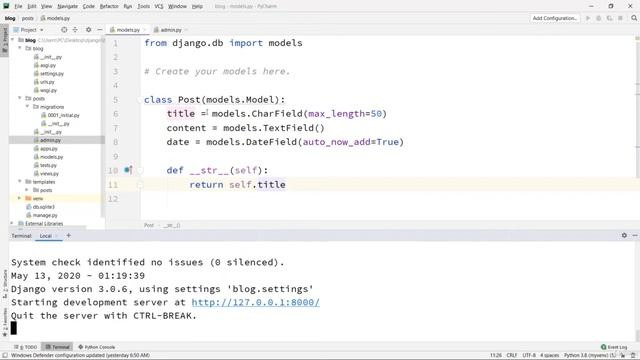
Task: Click the Run with coverage icon
Action: (609, 18)
